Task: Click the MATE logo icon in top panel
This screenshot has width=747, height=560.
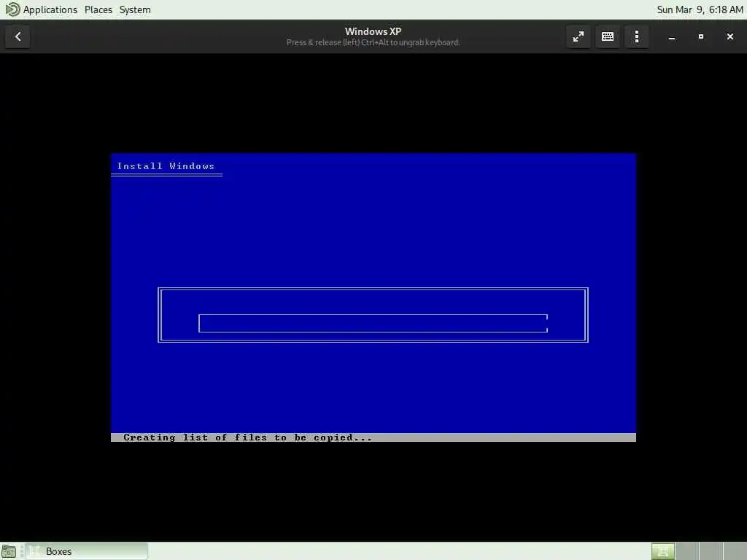Action: pyautogui.click(x=12, y=9)
